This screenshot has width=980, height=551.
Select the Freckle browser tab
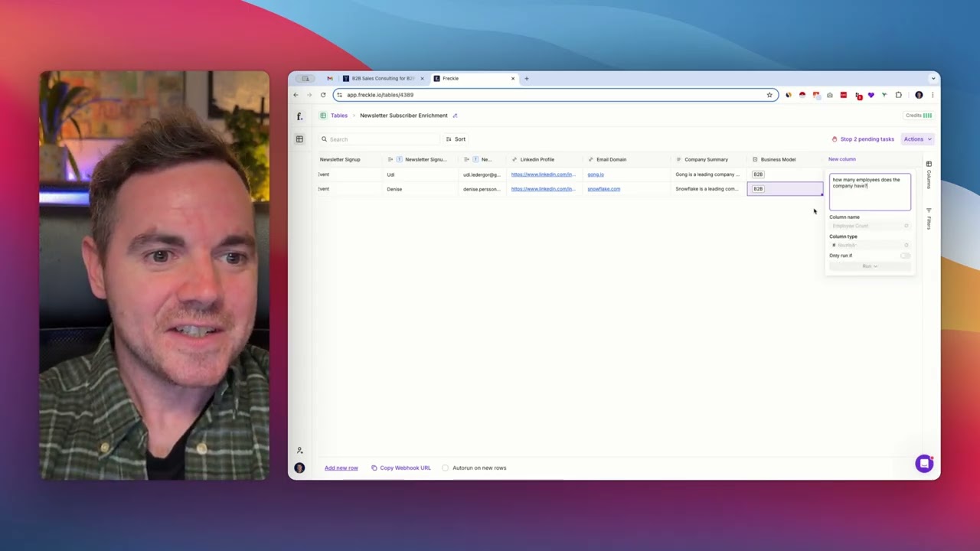point(475,78)
